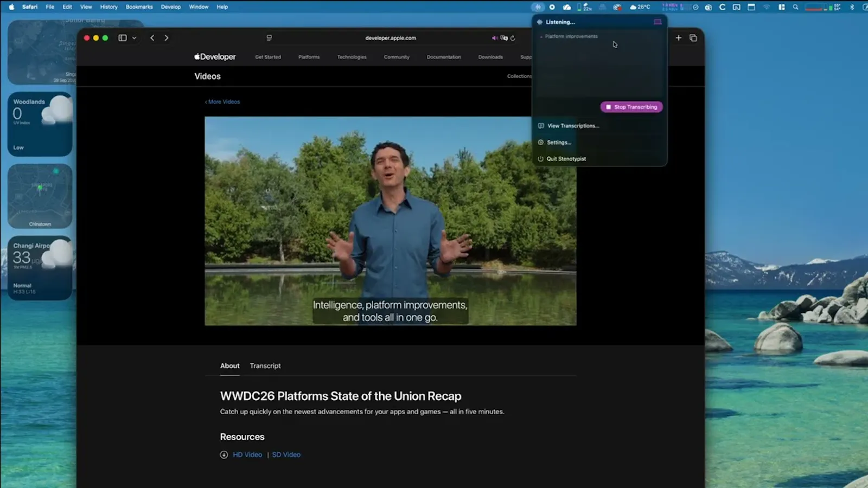This screenshot has width=868, height=488.
Task: Open the Develop menu in the menu bar
Action: pos(171,7)
